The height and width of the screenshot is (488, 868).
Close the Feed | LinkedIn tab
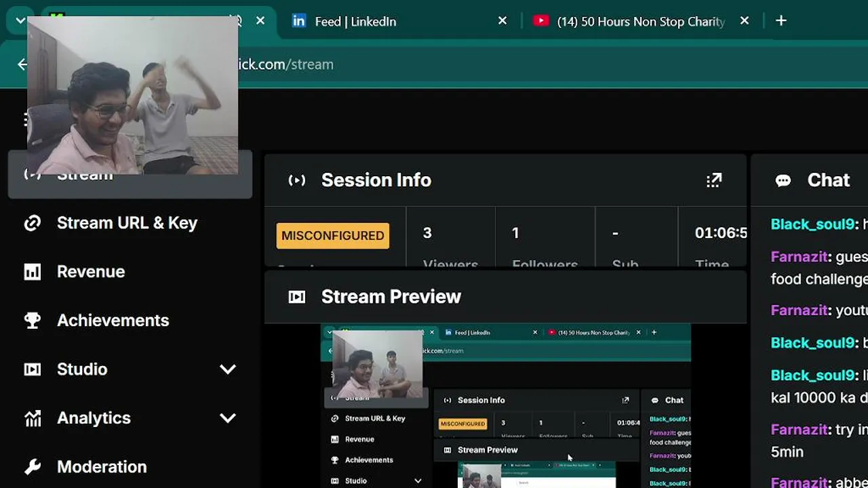pyautogui.click(x=502, y=21)
